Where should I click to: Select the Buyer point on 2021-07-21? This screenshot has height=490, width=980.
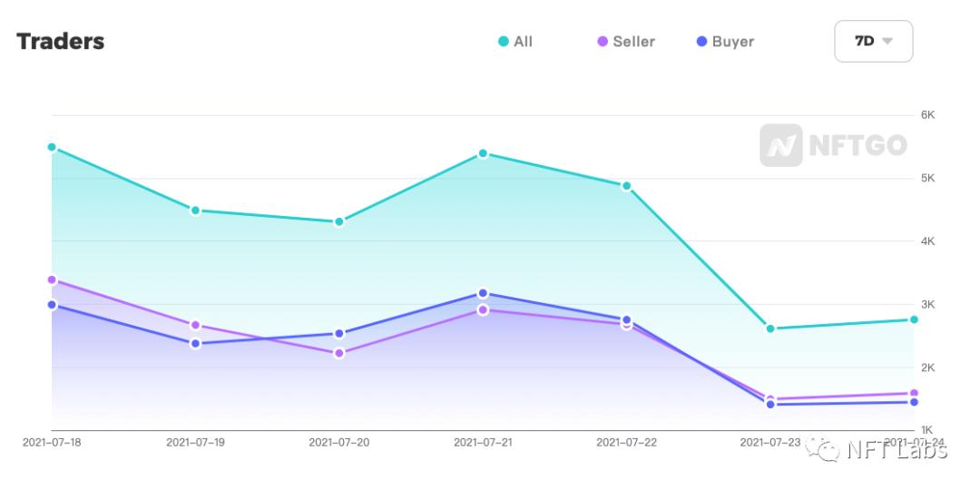(x=483, y=293)
